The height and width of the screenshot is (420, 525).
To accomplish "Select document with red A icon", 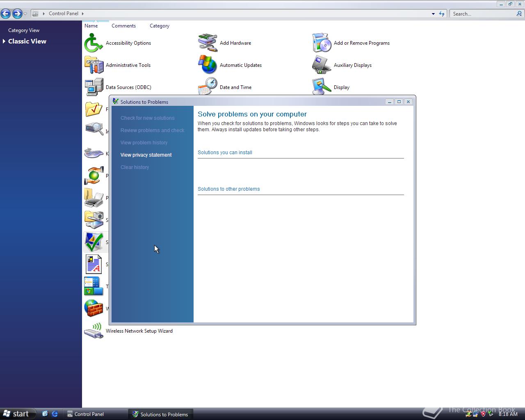I will pyautogui.click(x=94, y=265).
